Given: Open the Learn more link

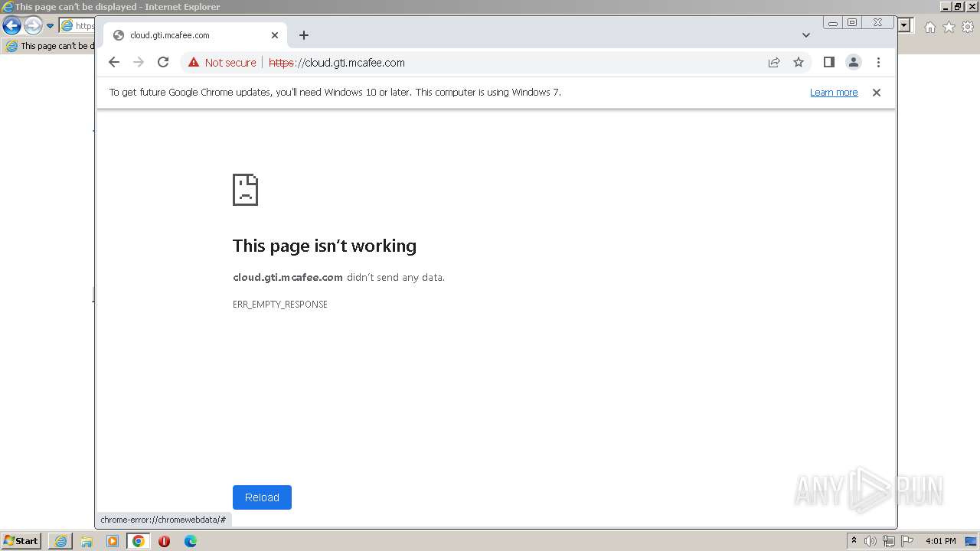Looking at the screenshot, I should click(x=834, y=93).
